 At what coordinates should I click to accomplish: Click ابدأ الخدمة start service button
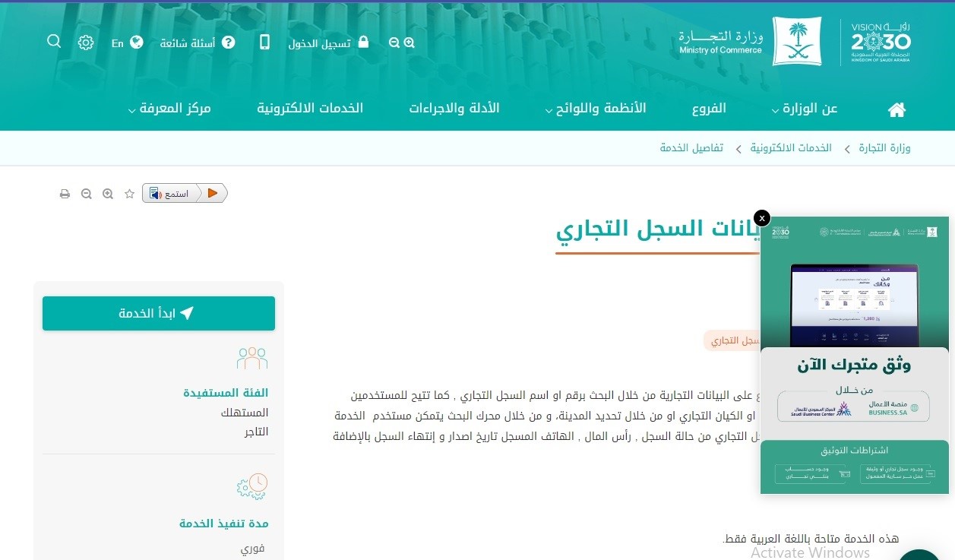coord(159,313)
